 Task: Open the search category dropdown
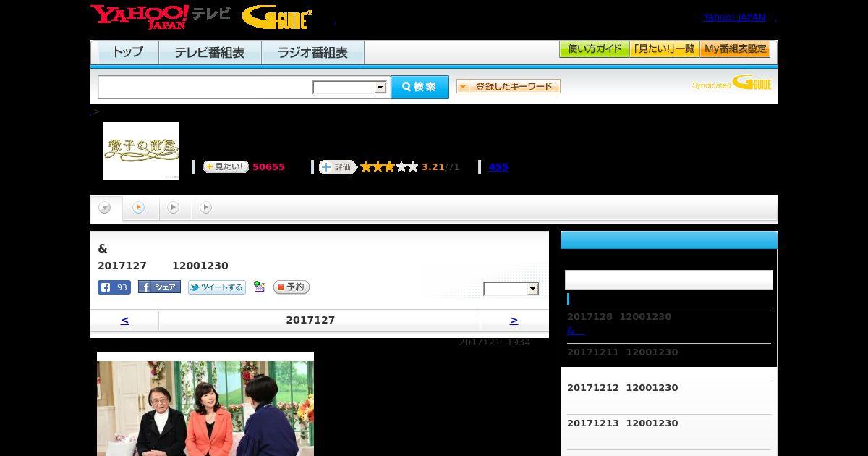[x=349, y=88]
